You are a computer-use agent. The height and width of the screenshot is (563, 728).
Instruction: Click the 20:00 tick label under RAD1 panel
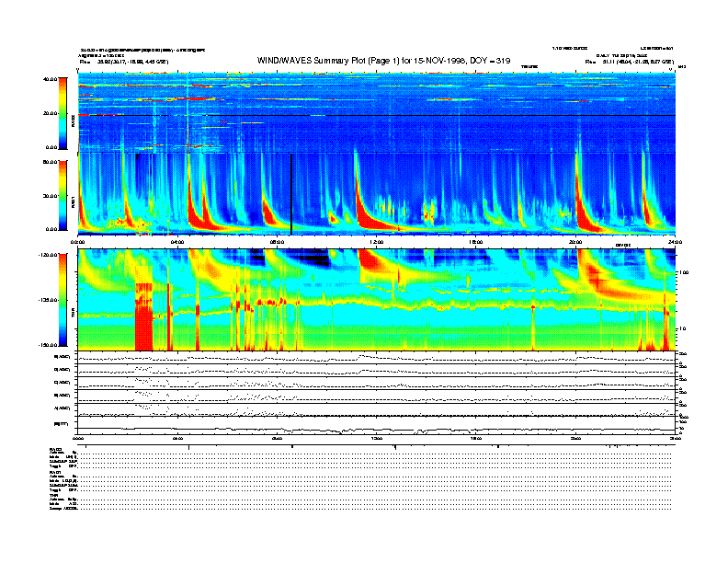pos(575,242)
